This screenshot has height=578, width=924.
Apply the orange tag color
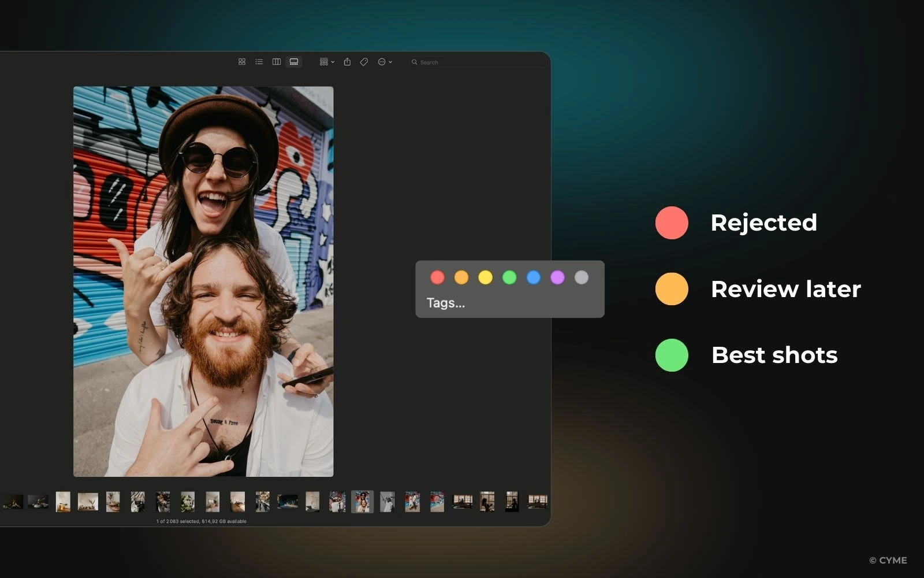[461, 277]
